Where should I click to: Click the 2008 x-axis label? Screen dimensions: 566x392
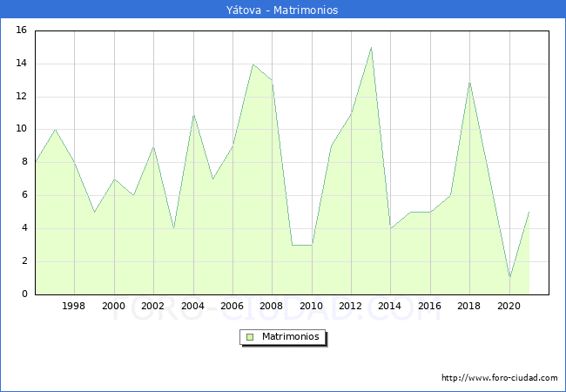click(x=272, y=306)
